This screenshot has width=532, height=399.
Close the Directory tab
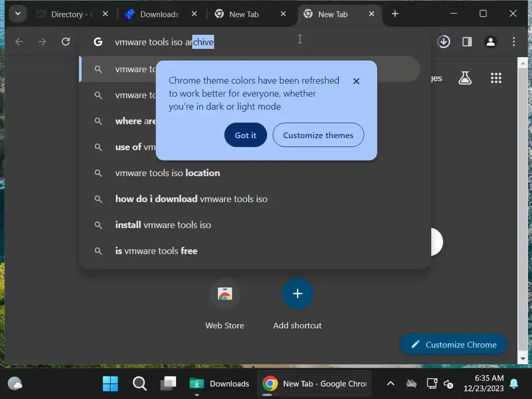pos(105,14)
